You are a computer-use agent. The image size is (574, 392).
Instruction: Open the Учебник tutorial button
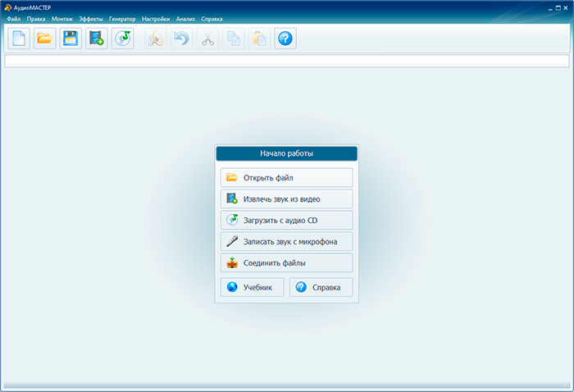point(253,287)
